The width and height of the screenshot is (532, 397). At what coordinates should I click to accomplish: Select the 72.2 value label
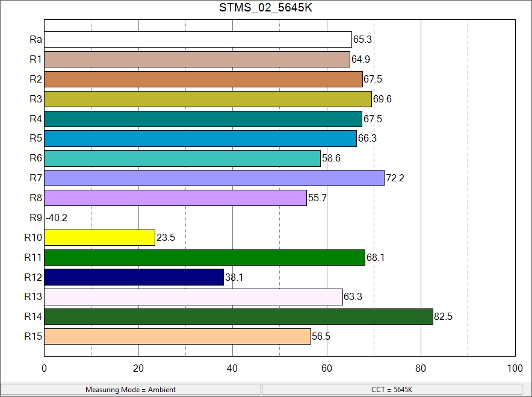(395, 178)
